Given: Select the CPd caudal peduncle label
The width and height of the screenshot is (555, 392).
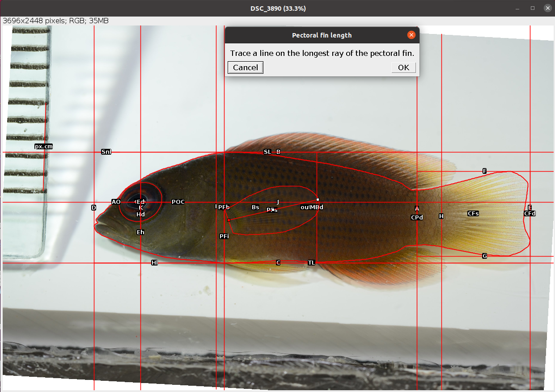Looking at the screenshot, I should coord(416,217).
